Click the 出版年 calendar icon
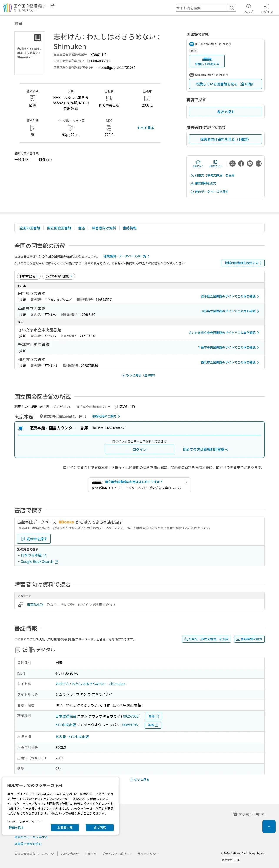279x868 pixels. pyautogui.click(x=147, y=98)
